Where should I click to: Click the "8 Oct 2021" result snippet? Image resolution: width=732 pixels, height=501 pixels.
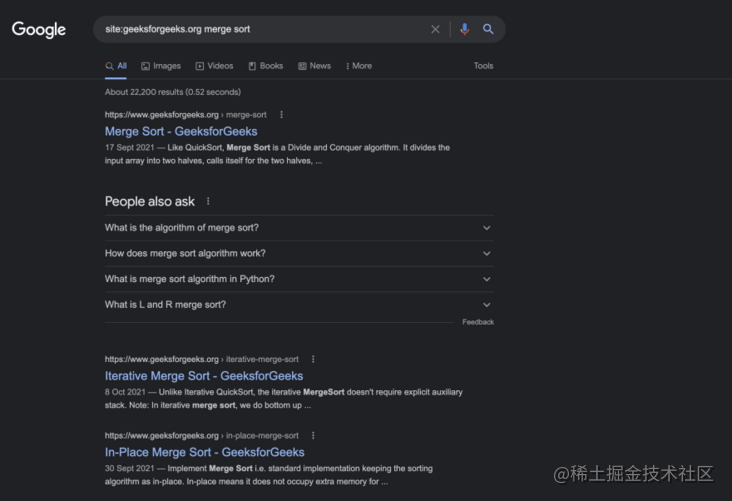point(284,399)
